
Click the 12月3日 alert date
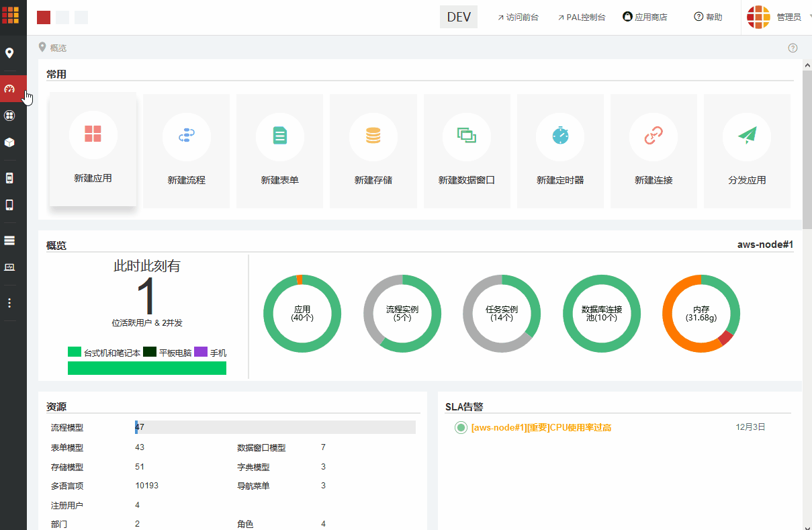pyautogui.click(x=750, y=427)
